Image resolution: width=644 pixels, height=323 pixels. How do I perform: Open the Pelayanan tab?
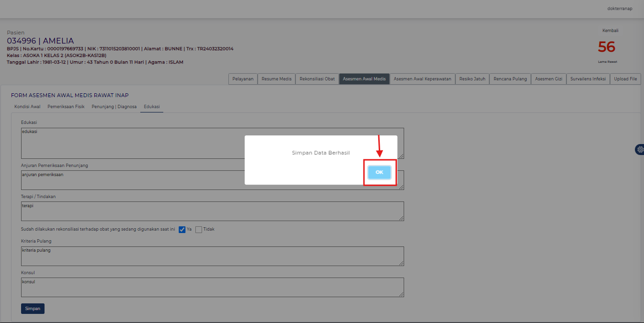[x=243, y=79]
